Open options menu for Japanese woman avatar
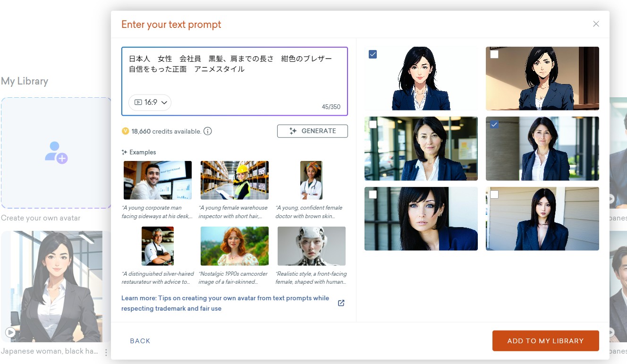This screenshot has width=627, height=364. (106, 352)
